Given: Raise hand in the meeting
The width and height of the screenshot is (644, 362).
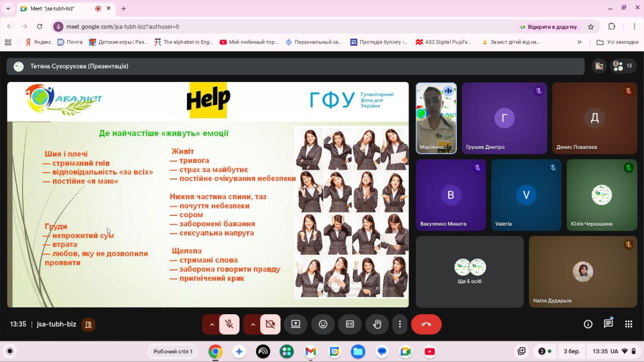Looking at the screenshot, I should point(377,324).
